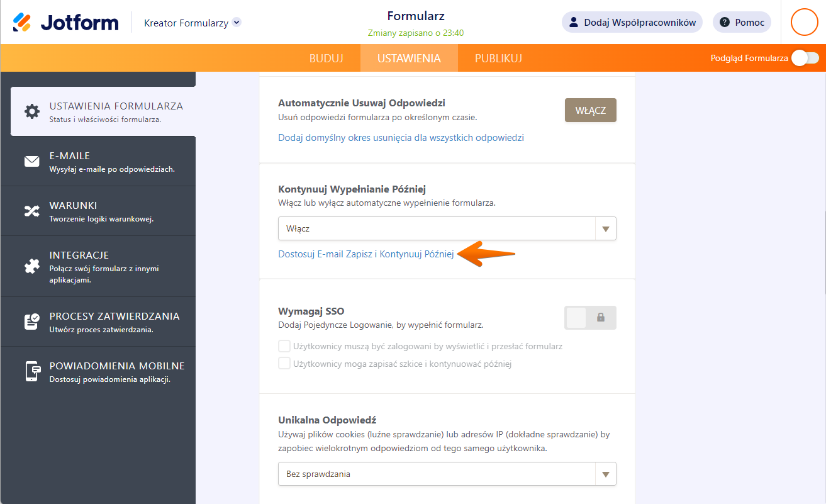The width and height of the screenshot is (826, 504).
Task: Click the Integracje puzzle piece icon
Action: click(31, 267)
